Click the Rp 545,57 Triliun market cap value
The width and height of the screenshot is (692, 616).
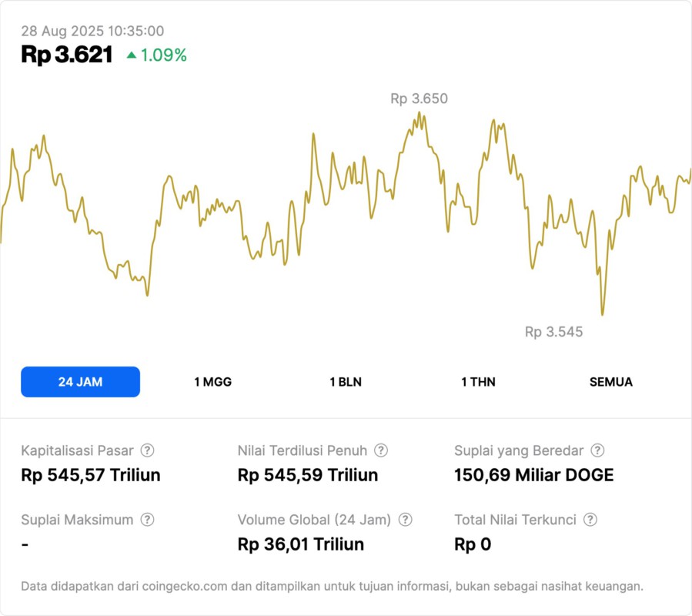91,475
